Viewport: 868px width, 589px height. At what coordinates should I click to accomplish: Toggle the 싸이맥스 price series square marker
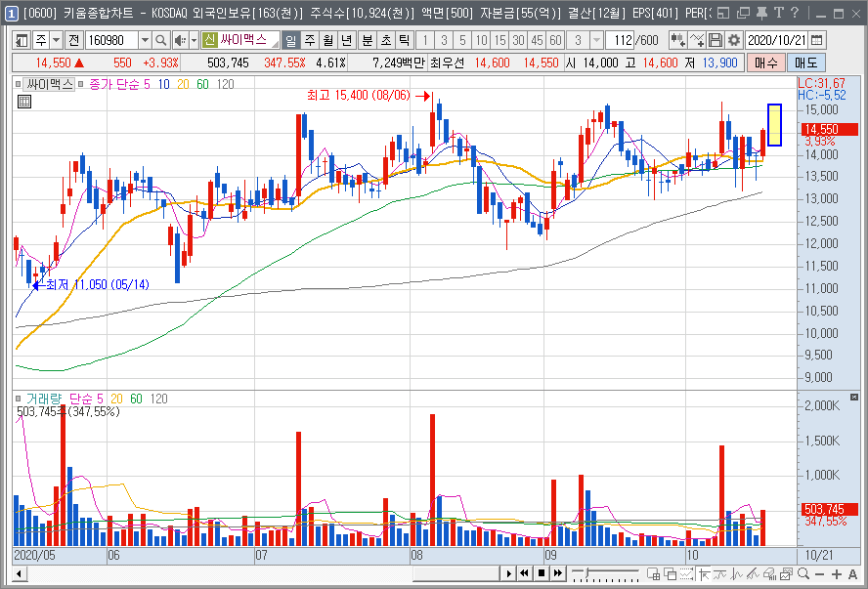click(19, 84)
